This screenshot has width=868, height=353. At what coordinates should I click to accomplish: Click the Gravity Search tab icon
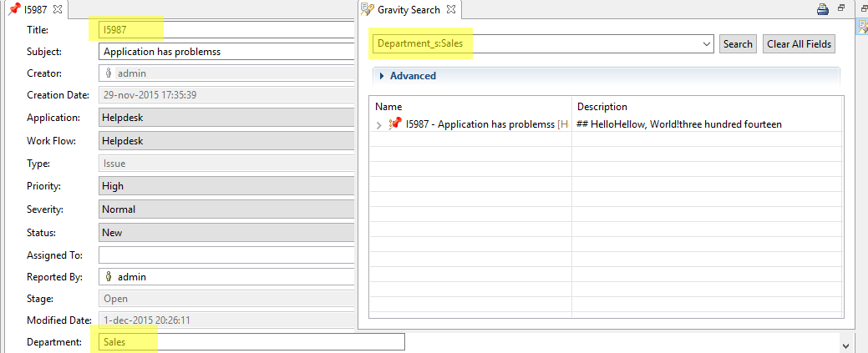click(367, 9)
